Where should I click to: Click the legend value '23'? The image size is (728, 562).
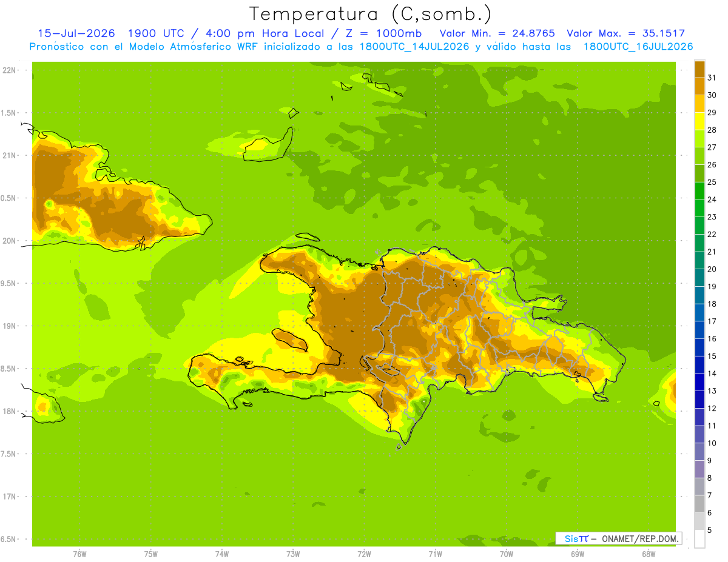click(x=712, y=217)
